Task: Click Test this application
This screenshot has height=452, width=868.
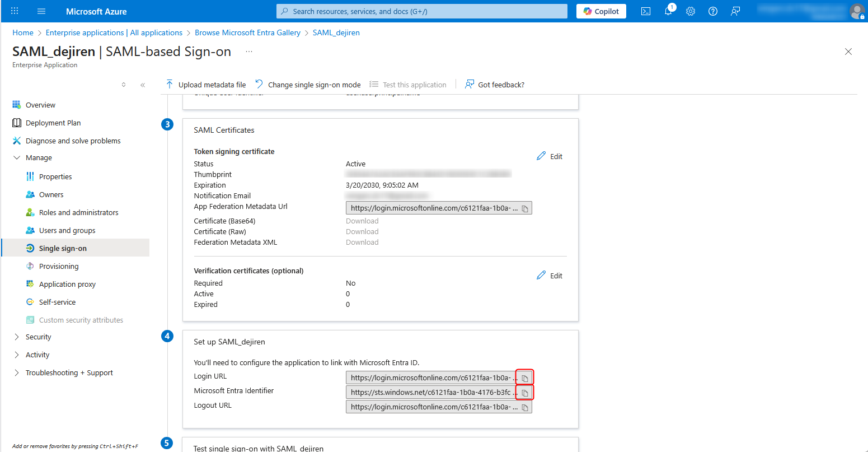Action: [x=408, y=85]
